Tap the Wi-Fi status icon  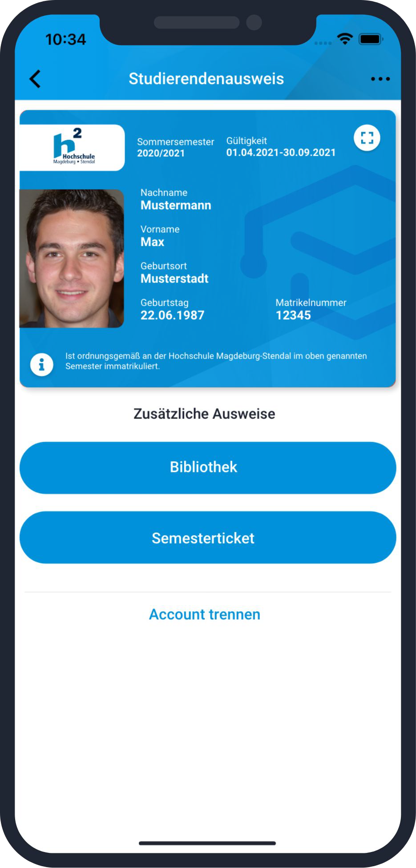coord(345,39)
